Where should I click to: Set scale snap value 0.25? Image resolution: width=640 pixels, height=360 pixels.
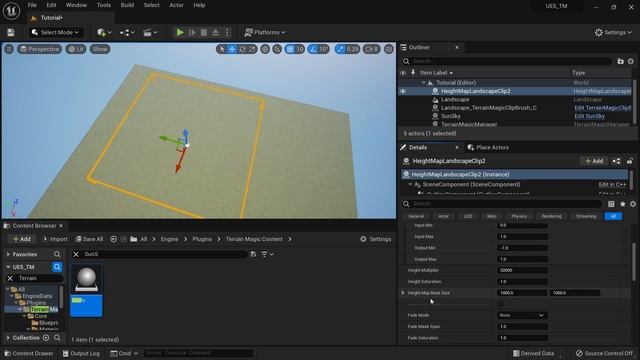(353, 49)
